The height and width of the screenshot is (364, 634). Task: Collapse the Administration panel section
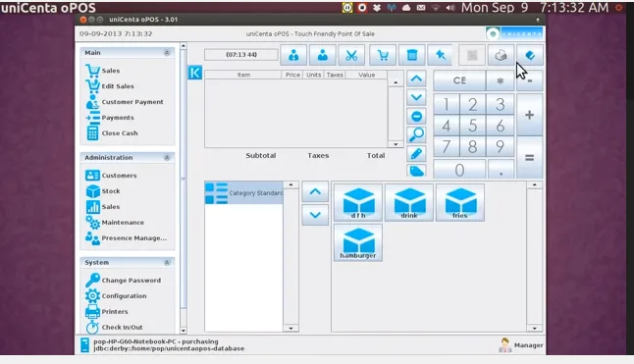coord(167,158)
